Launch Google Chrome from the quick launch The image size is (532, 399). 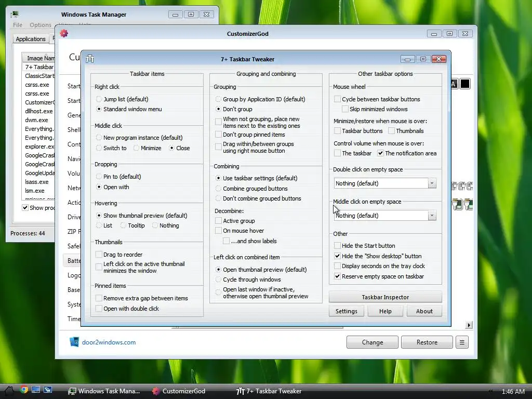pos(24,390)
